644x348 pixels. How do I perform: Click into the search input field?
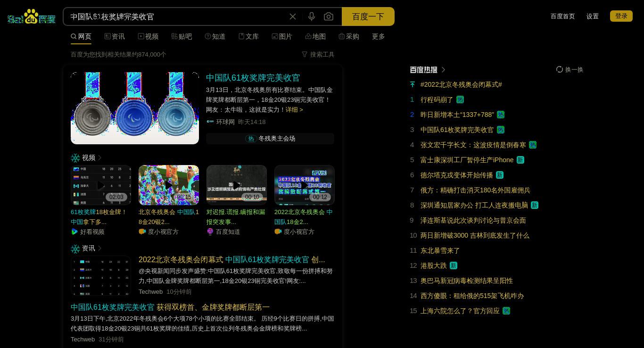pos(177,17)
